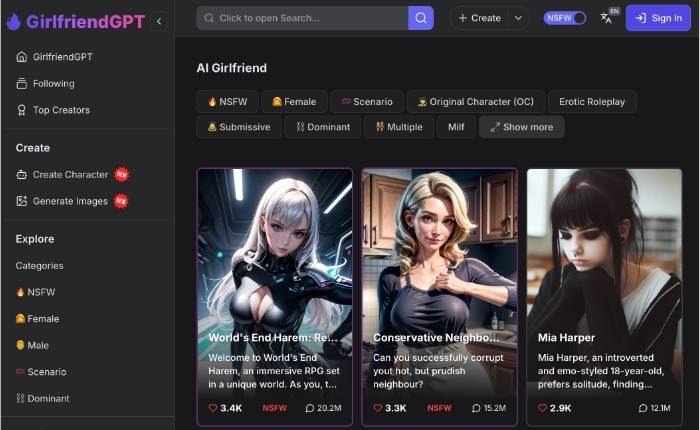Click the GirlfriendGPT brand name text
The width and height of the screenshot is (700, 430).
click(x=86, y=21)
